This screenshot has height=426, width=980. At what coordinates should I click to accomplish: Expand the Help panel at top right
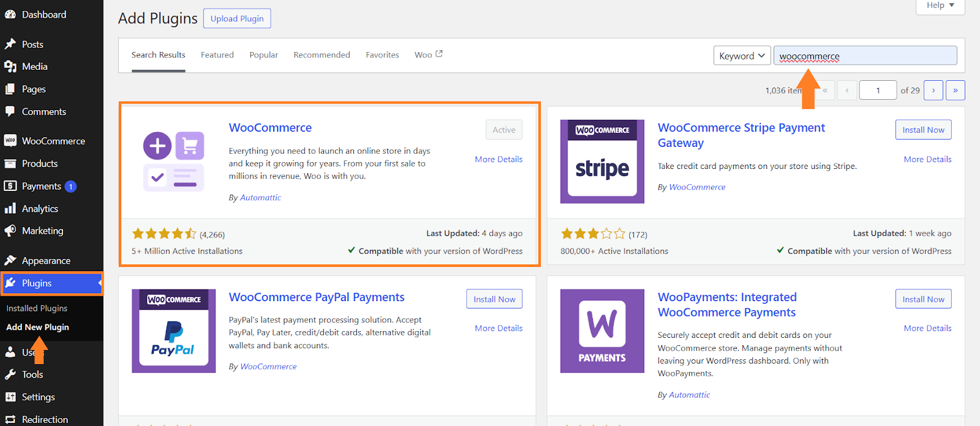(940, 6)
